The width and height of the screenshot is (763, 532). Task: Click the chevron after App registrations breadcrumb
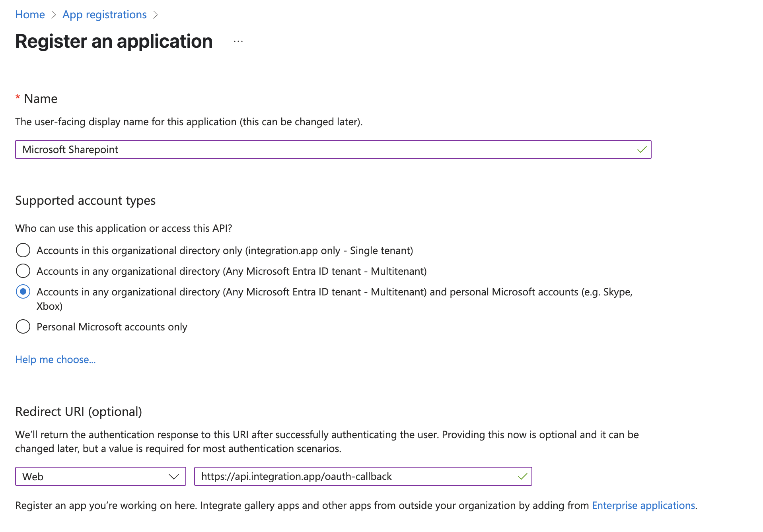(x=156, y=14)
